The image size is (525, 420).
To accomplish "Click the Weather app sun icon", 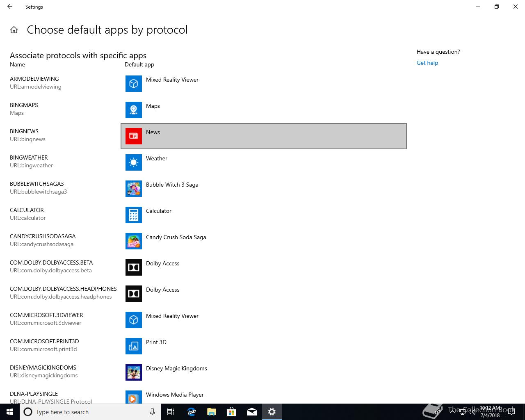I will pos(134,162).
